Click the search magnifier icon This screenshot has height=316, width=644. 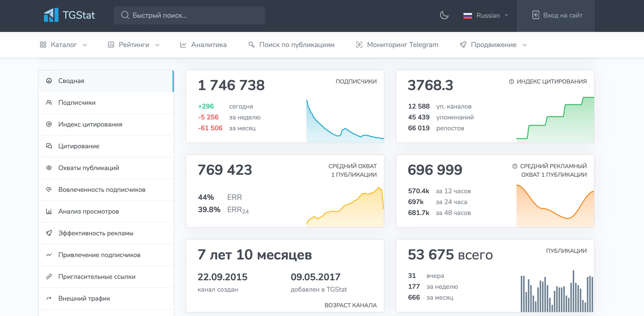pyautogui.click(x=125, y=15)
